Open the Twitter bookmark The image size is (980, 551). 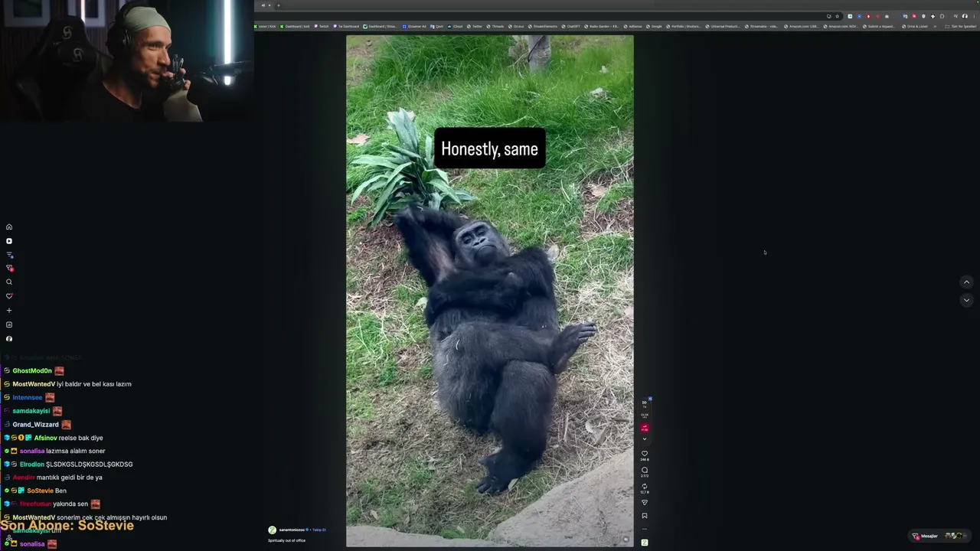[475, 27]
